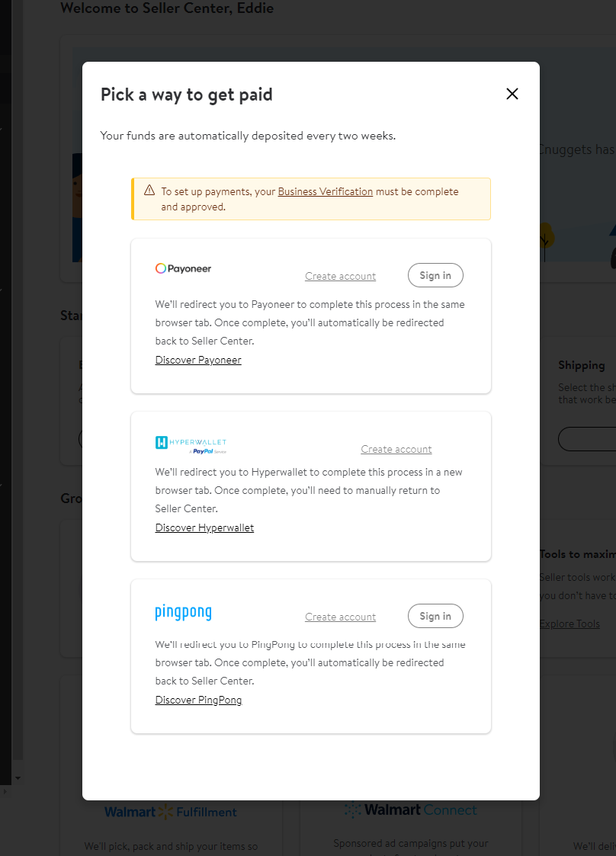The image size is (616, 856).
Task: Sign in to PingPong
Action: (x=435, y=616)
